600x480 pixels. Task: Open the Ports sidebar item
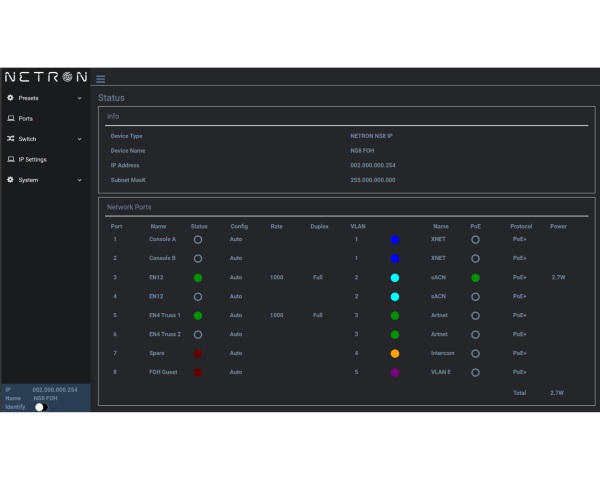point(45,118)
